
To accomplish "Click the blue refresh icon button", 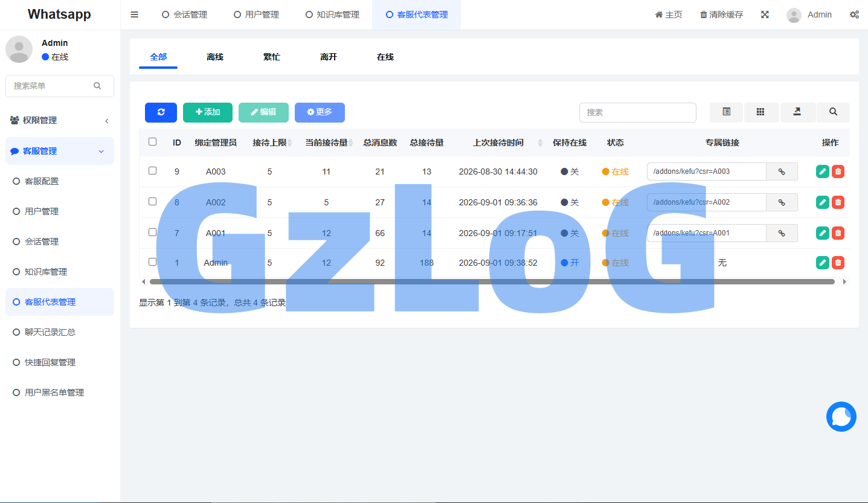I will (x=161, y=112).
